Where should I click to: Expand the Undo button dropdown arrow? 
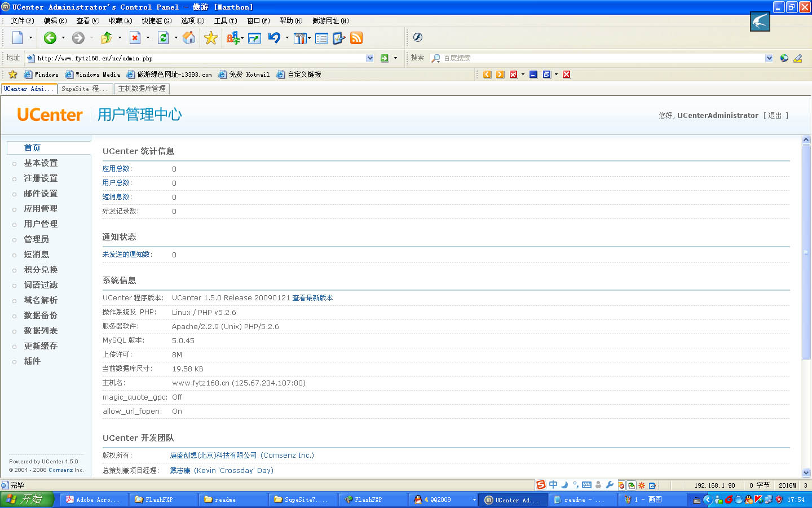pos(287,38)
